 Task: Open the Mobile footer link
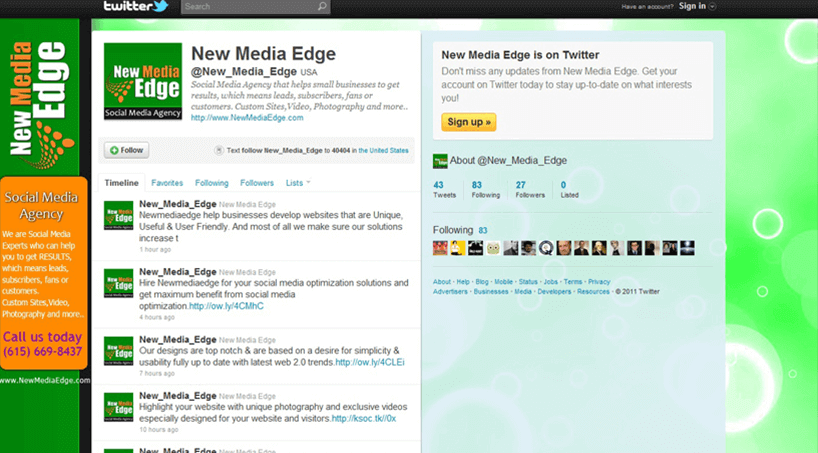point(503,282)
